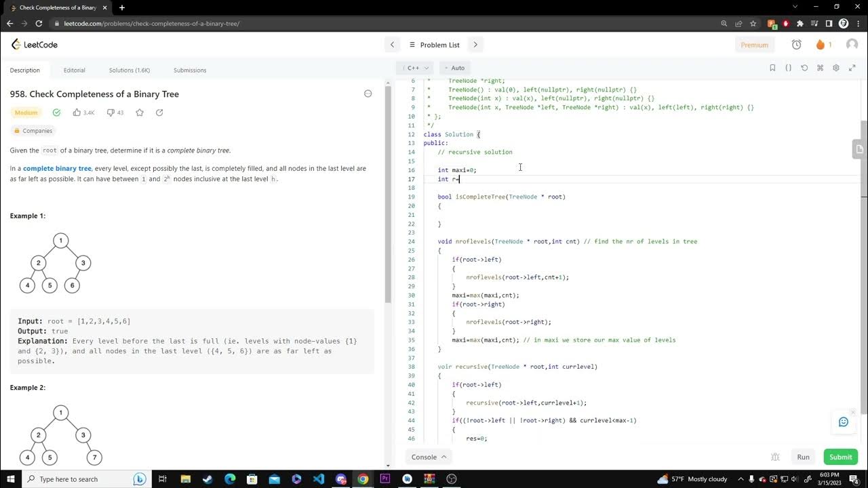Open the Solutions (1.6K) tab
This screenshot has height=488, width=868.
[130, 70]
